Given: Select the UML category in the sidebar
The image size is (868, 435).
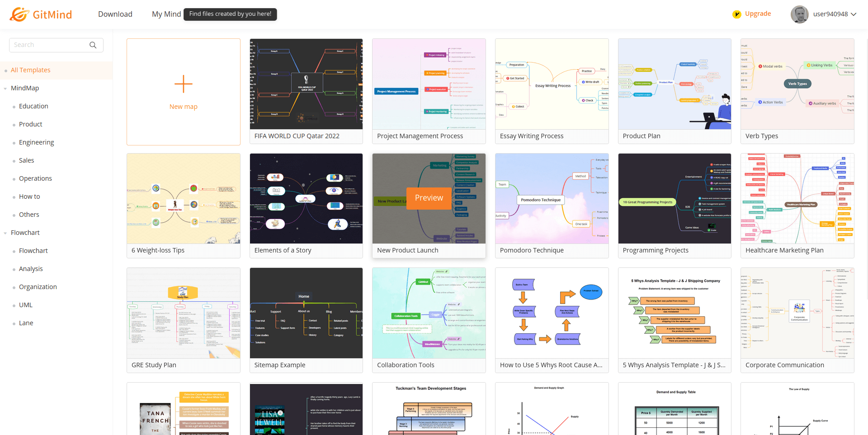Looking at the screenshot, I should pos(25,305).
